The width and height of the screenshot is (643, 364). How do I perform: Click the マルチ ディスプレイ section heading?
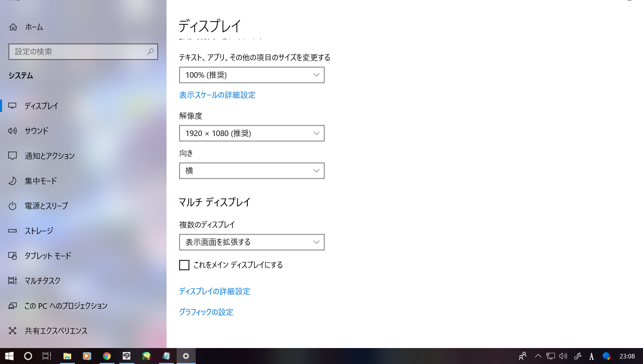point(214,202)
